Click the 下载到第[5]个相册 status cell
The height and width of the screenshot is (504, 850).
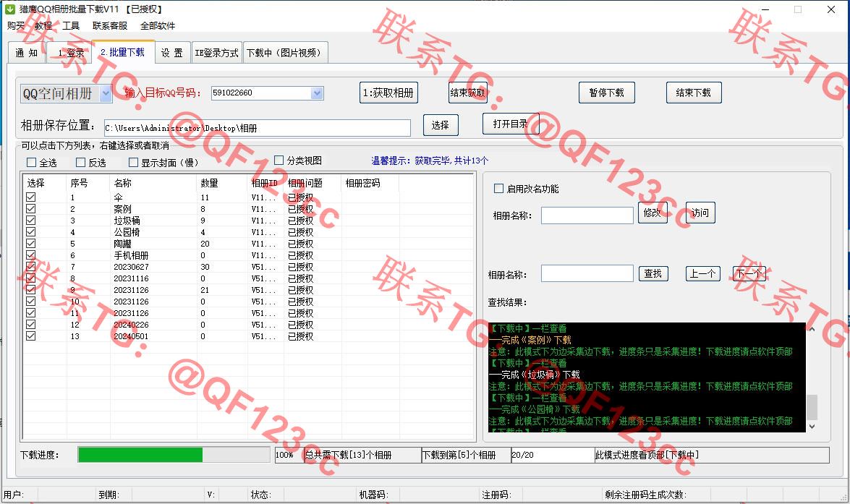(x=466, y=455)
